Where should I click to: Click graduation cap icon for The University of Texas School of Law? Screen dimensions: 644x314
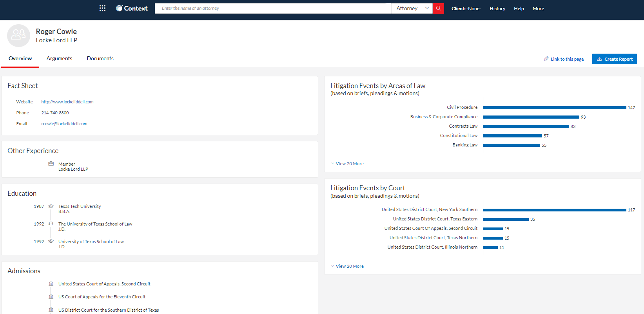51,224
